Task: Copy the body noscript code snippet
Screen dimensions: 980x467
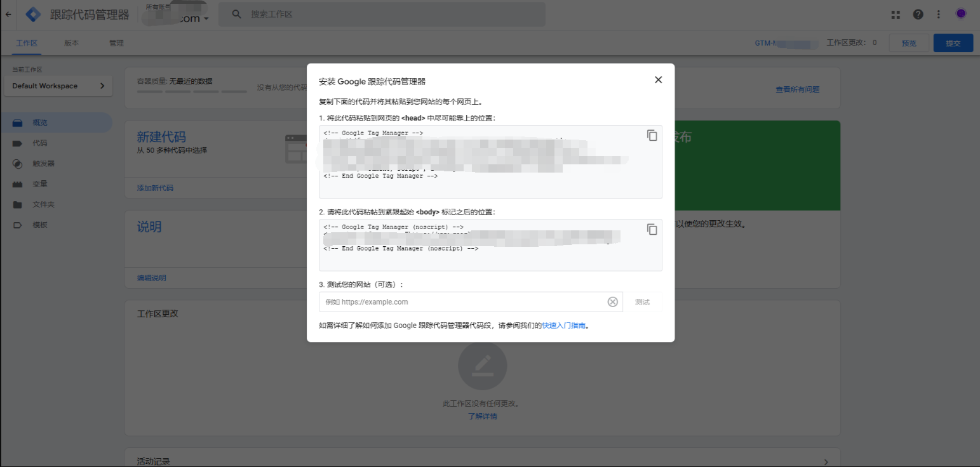Action: click(652, 229)
